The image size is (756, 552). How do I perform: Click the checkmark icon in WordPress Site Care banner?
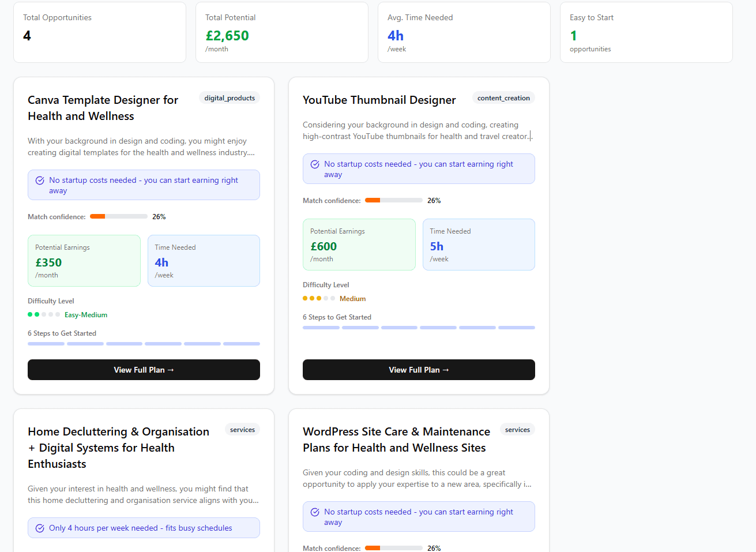point(315,512)
